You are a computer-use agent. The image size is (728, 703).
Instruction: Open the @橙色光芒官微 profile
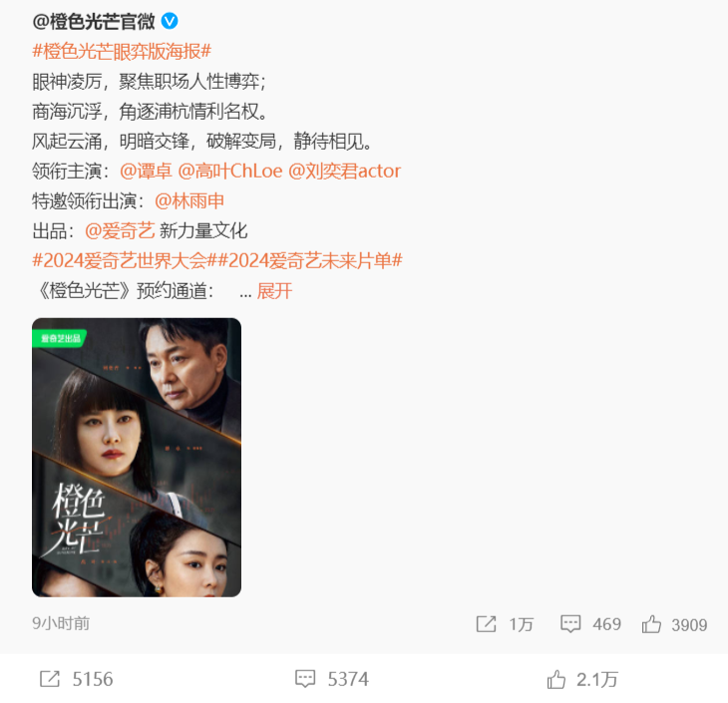[94, 21]
